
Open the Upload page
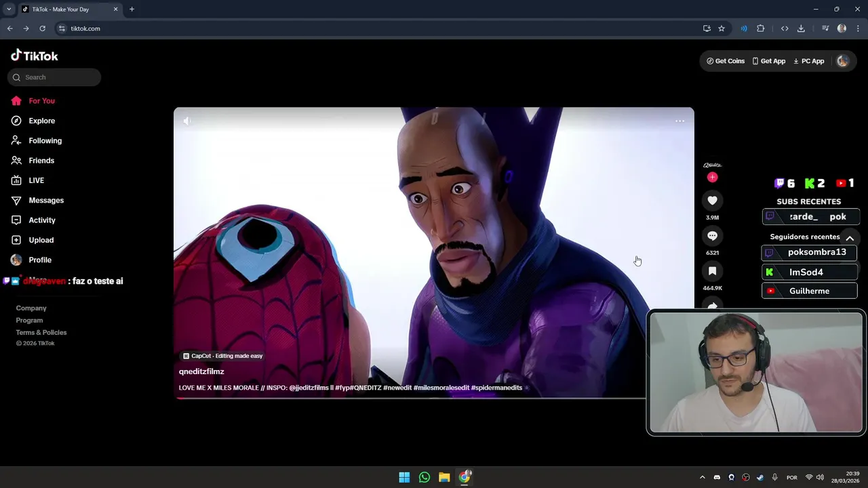point(41,240)
